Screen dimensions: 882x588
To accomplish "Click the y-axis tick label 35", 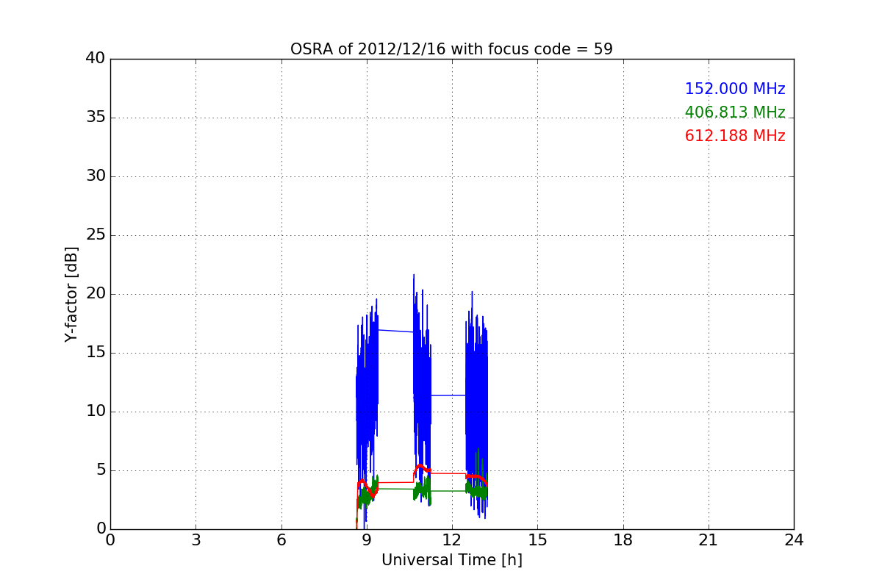I will pos(96,118).
